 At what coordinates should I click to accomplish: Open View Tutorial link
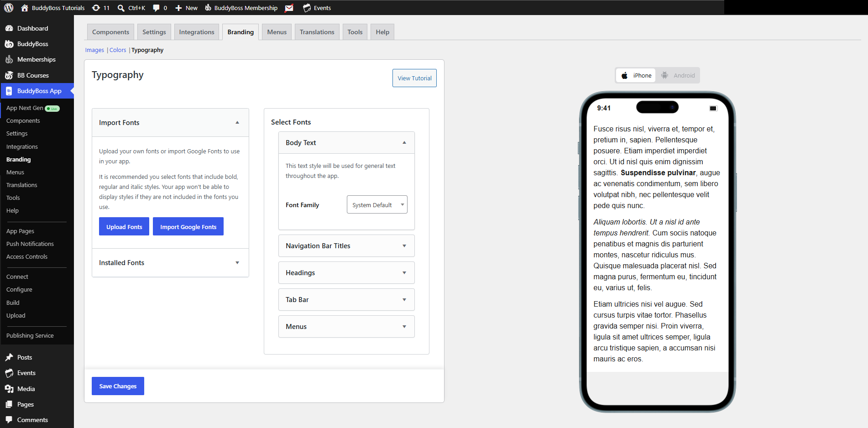414,78
